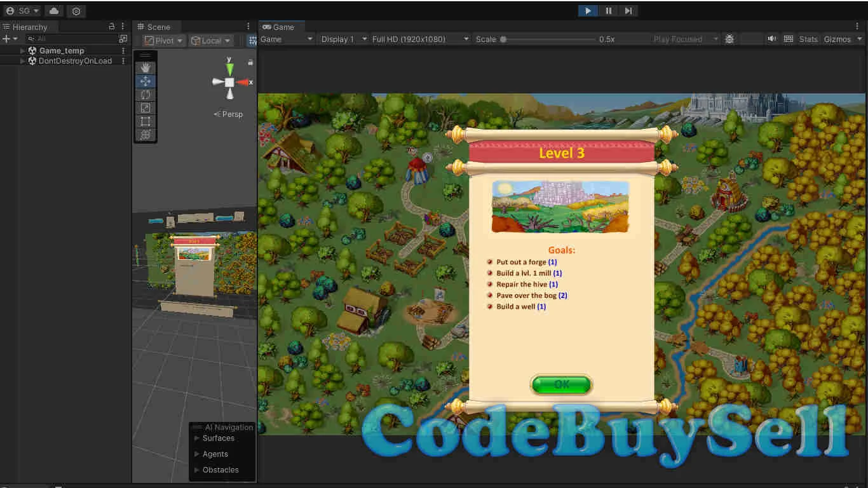
Task: Click the 'Put out a forge' goal
Action: pos(527,262)
